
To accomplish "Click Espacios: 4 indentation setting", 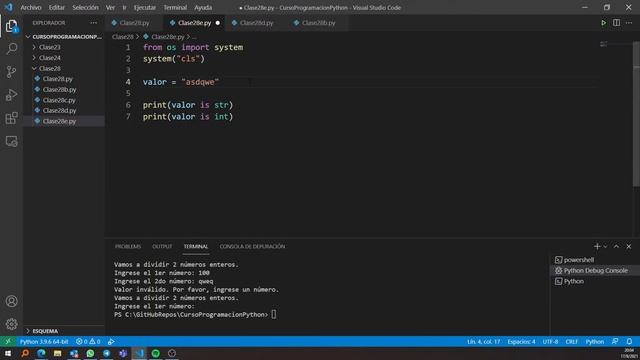I will [521, 342].
